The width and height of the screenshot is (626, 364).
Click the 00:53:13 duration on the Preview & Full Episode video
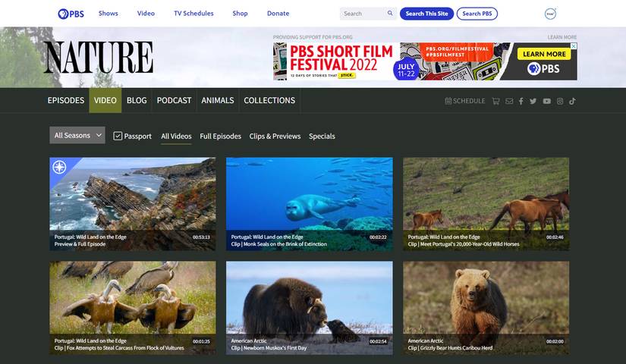click(x=201, y=237)
